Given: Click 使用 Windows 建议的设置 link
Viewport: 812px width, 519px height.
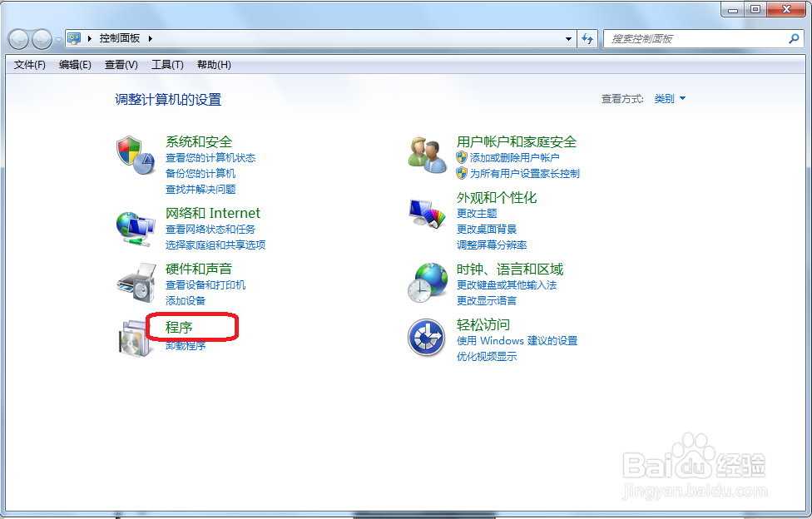Looking at the screenshot, I should [x=517, y=341].
